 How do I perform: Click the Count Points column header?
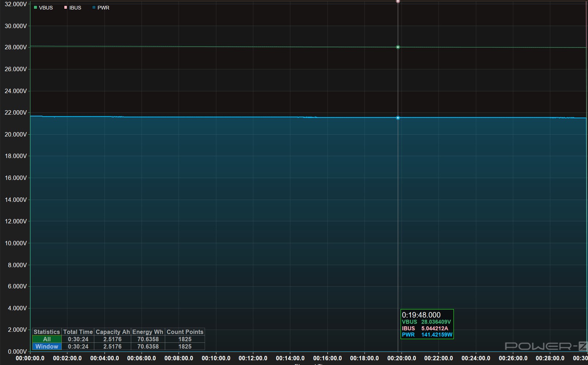[185, 332]
